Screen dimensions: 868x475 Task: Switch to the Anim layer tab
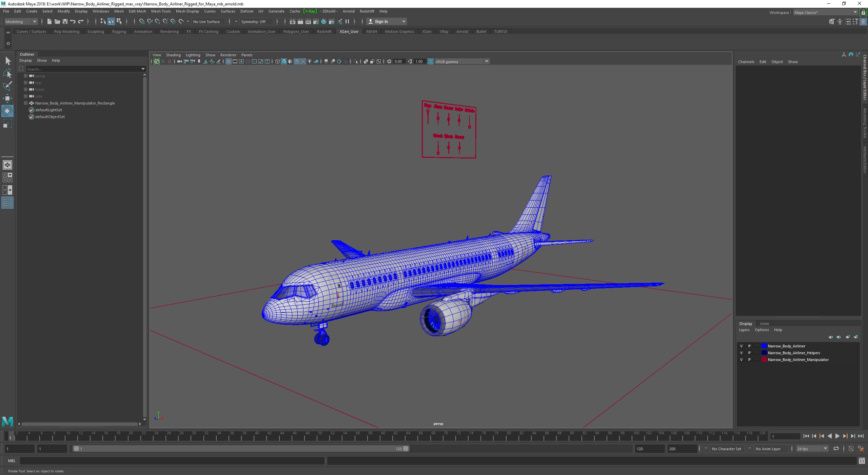pyautogui.click(x=764, y=324)
